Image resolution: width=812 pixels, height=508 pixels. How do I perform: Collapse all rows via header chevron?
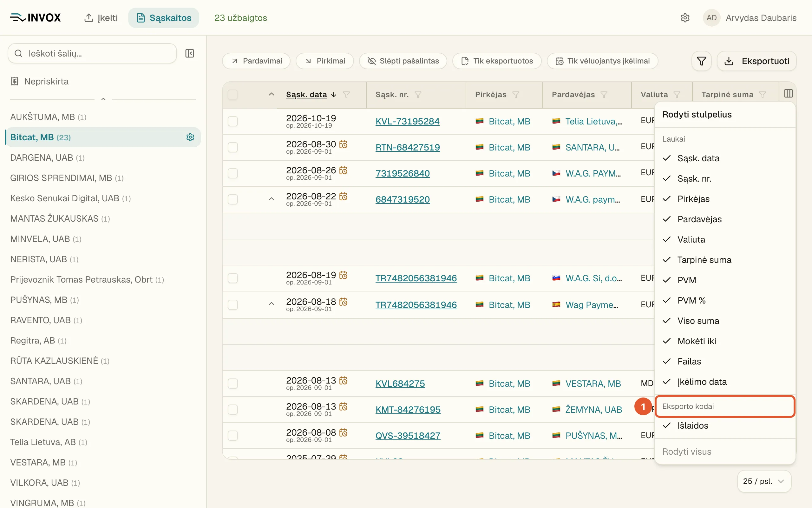(272, 94)
